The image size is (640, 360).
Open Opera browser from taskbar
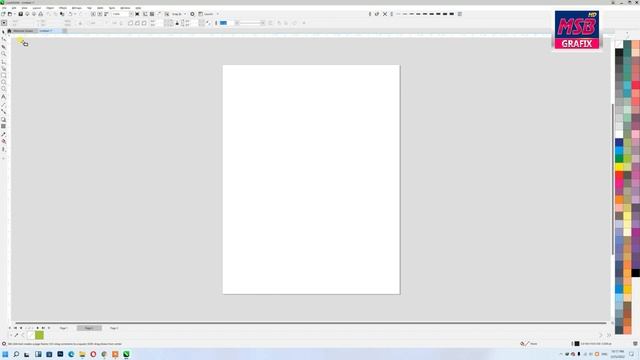(x=93, y=354)
